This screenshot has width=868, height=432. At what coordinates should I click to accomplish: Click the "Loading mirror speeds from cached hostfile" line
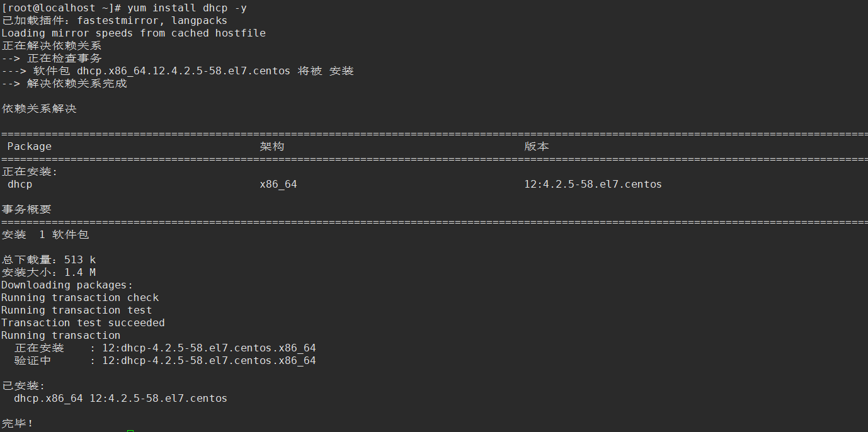(134, 33)
